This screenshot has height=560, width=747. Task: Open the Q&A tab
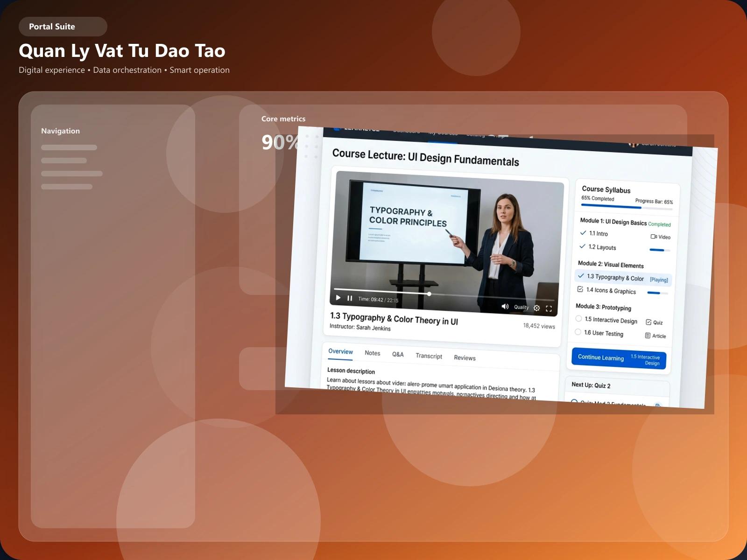398,355
